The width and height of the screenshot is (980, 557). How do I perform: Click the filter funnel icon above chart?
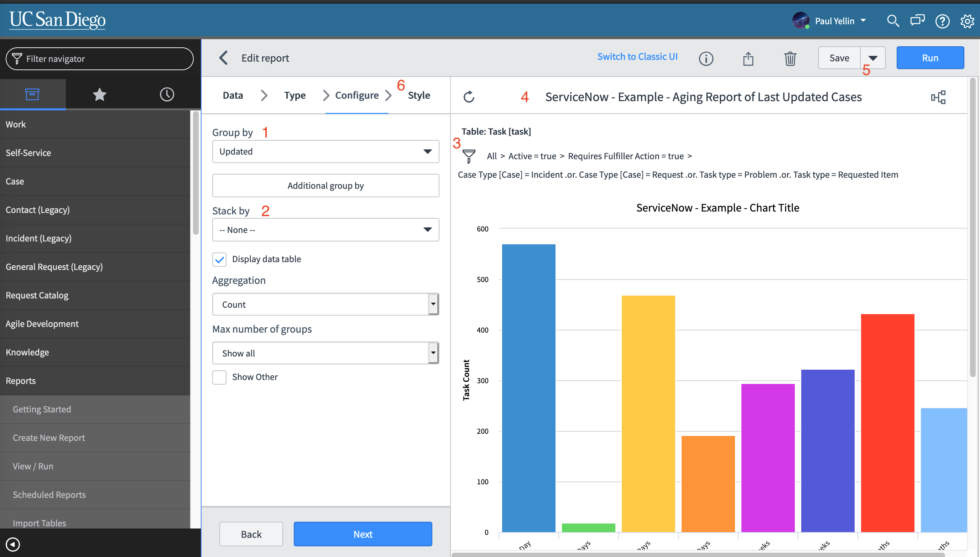(469, 156)
